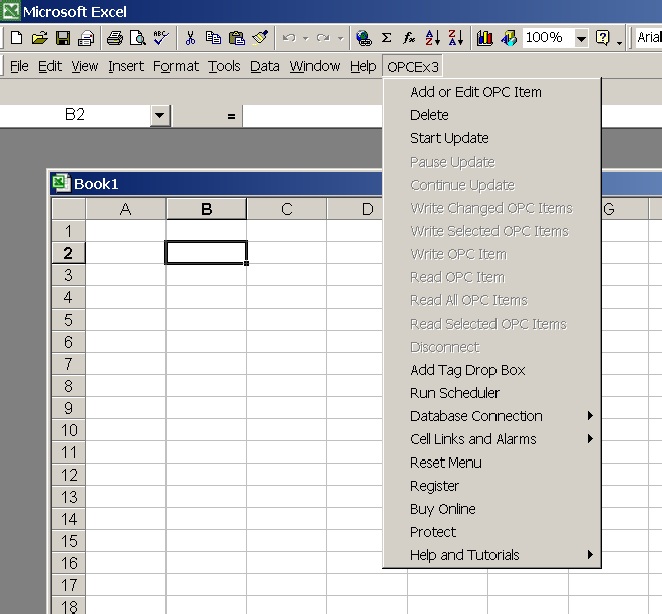Viewport: 662px width, 614px height.
Task: Select cell A1
Action: 125,231
